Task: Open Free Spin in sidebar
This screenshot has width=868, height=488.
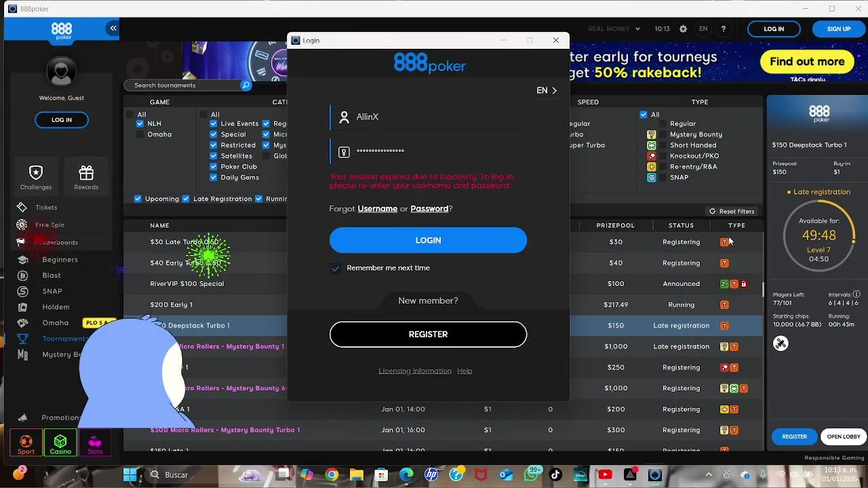Action: pyautogui.click(x=49, y=225)
